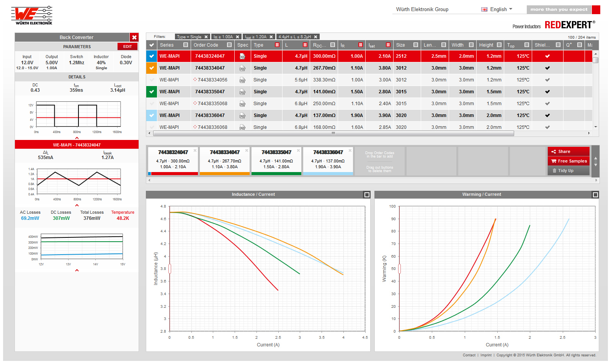Adjust the Inductance chart y-axis slider handle
The image size is (611, 364).
pyautogui.click(x=170, y=269)
